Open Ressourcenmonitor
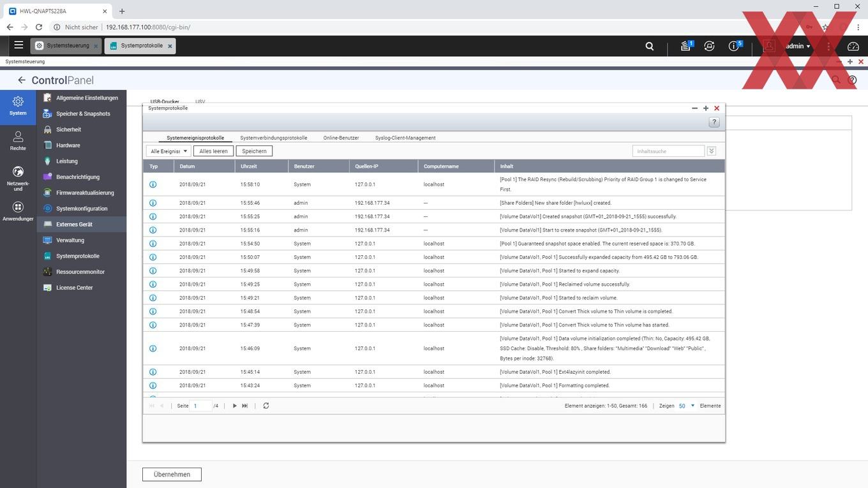 [82, 272]
